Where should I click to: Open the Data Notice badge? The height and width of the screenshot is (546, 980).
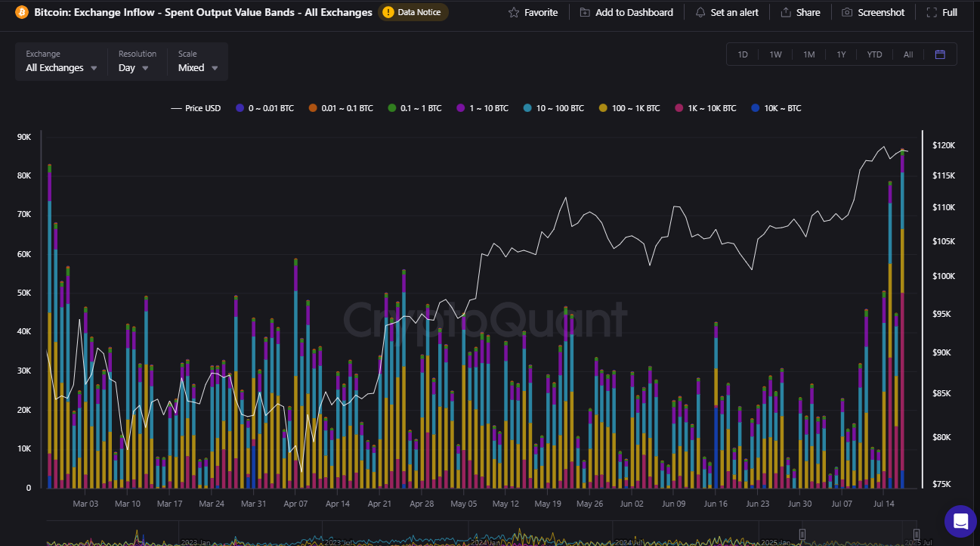pyautogui.click(x=414, y=12)
